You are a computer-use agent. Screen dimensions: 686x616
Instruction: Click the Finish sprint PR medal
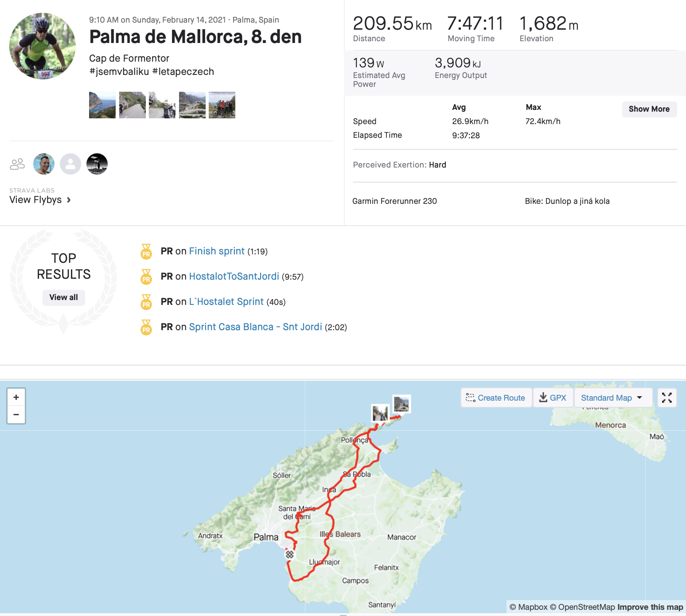[x=146, y=252]
